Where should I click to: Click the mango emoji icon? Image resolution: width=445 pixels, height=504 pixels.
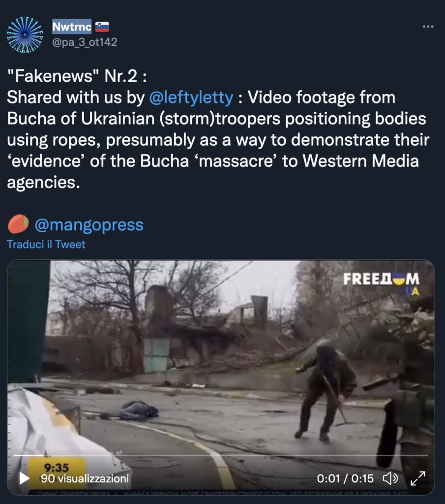point(18,224)
